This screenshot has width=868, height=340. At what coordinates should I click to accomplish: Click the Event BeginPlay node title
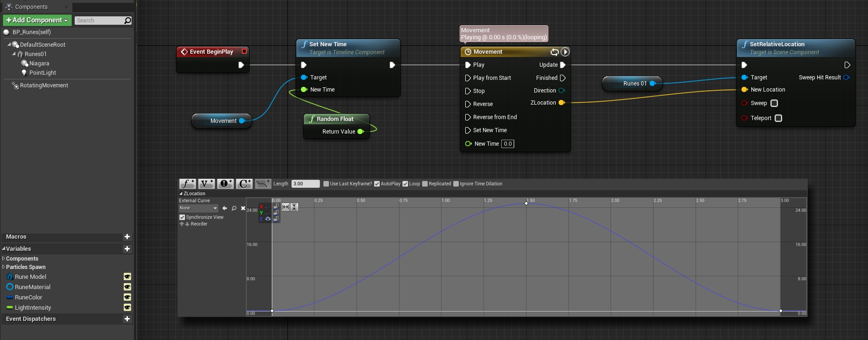211,52
